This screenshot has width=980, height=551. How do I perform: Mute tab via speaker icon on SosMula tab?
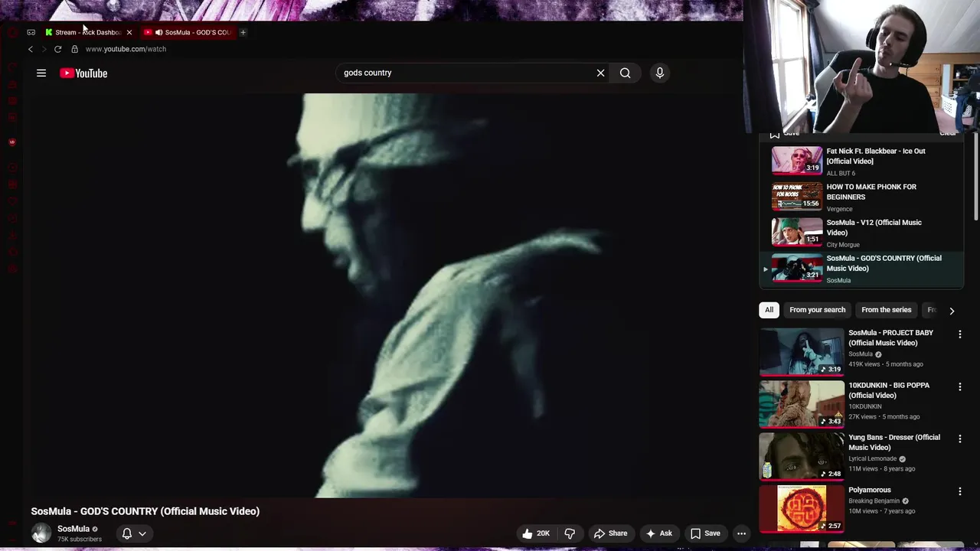158,32
